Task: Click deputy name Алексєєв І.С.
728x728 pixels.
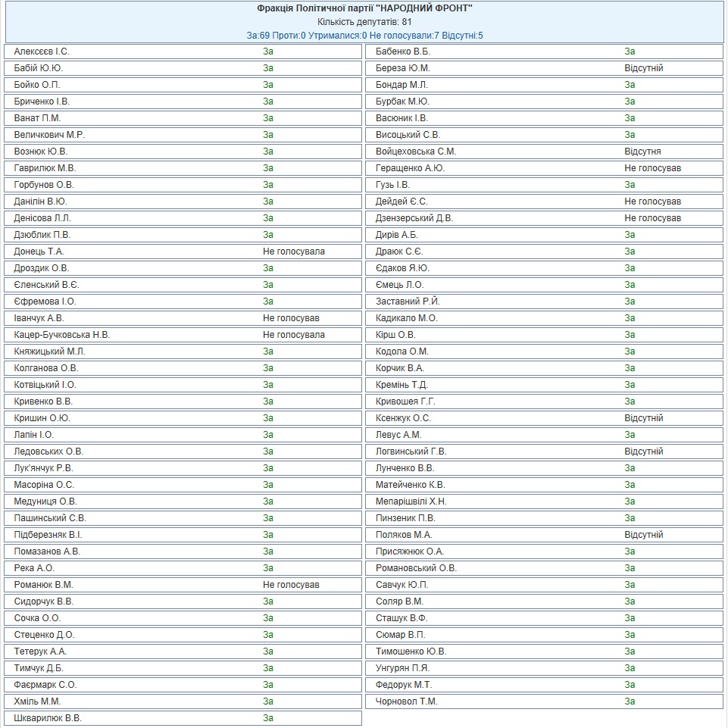Action: [x=42, y=52]
